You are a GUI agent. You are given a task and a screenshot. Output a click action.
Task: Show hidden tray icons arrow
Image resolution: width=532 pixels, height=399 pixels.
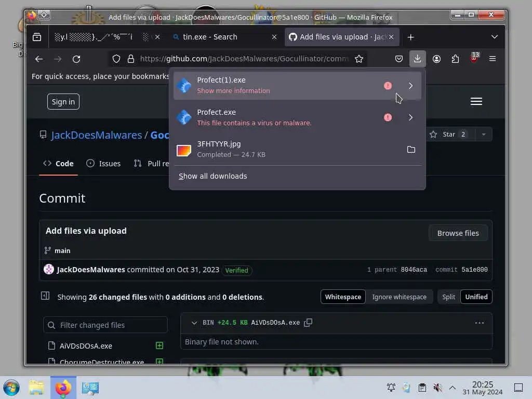point(453,388)
